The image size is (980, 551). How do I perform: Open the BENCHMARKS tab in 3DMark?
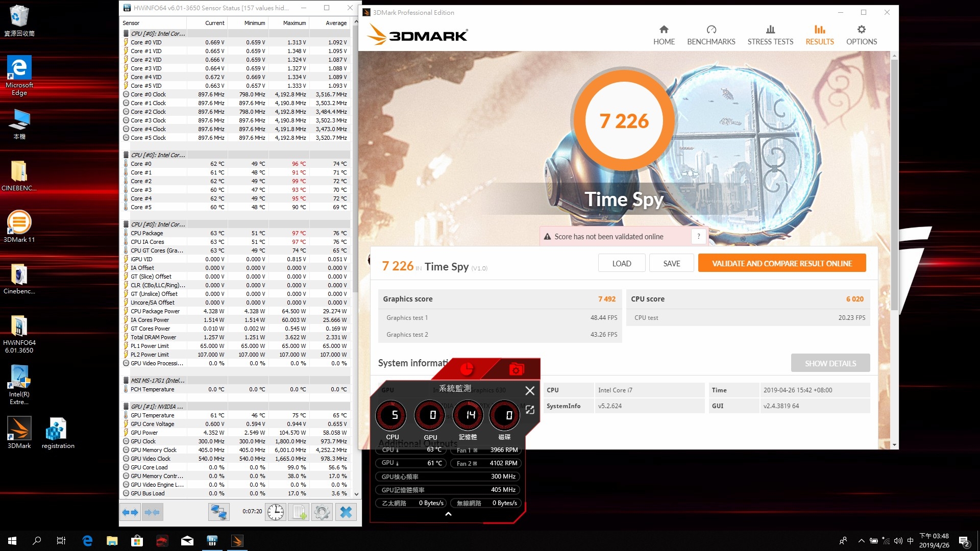711,35
